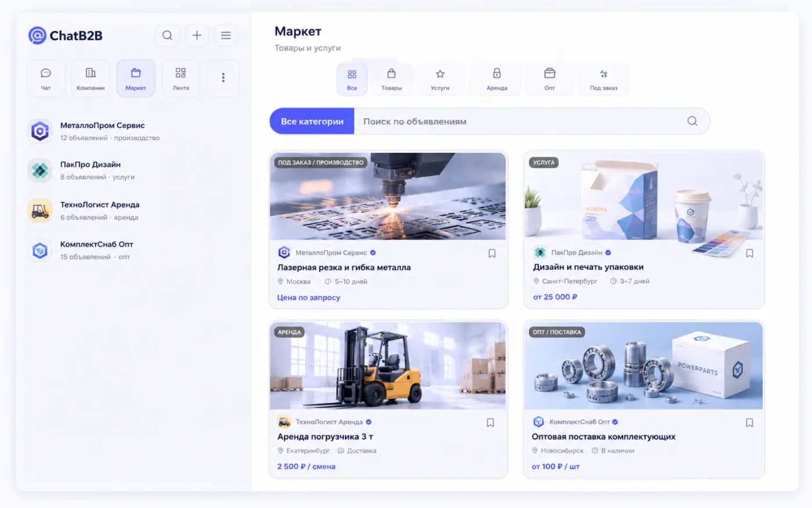Click the search icon beside ChatB2B logo
The width and height of the screenshot is (812, 508).
[x=167, y=35]
